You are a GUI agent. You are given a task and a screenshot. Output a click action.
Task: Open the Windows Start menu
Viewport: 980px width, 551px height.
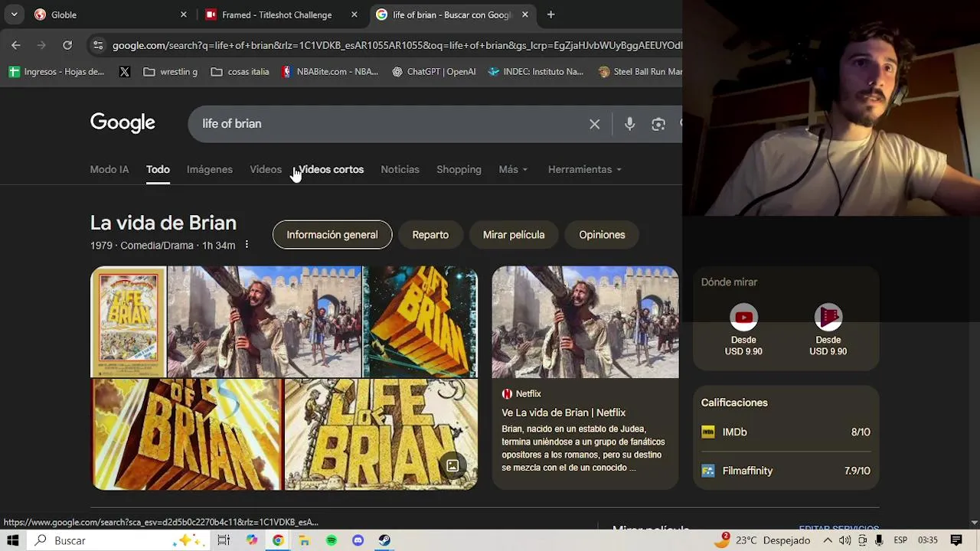click(x=12, y=540)
